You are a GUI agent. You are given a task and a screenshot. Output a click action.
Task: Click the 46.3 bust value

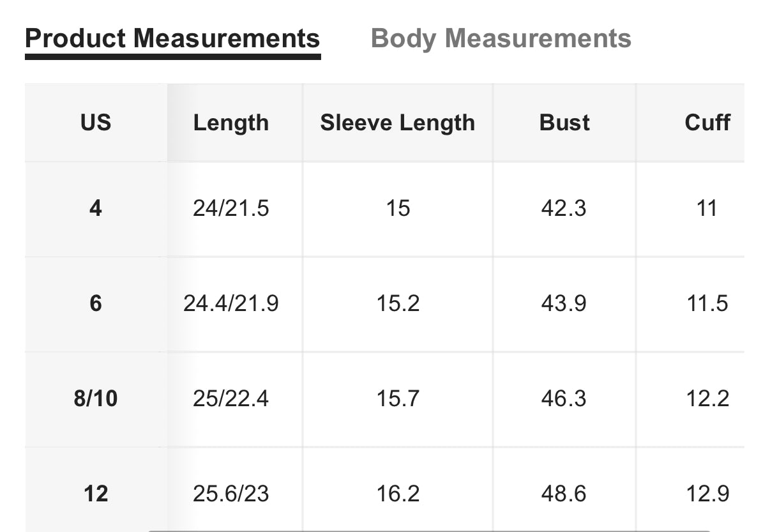tap(564, 399)
